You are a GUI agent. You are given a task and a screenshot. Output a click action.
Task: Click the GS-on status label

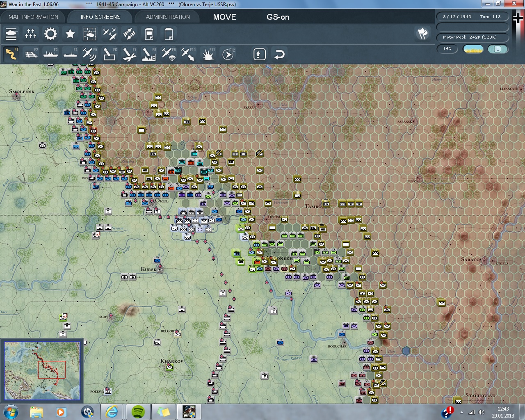coord(278,17)
